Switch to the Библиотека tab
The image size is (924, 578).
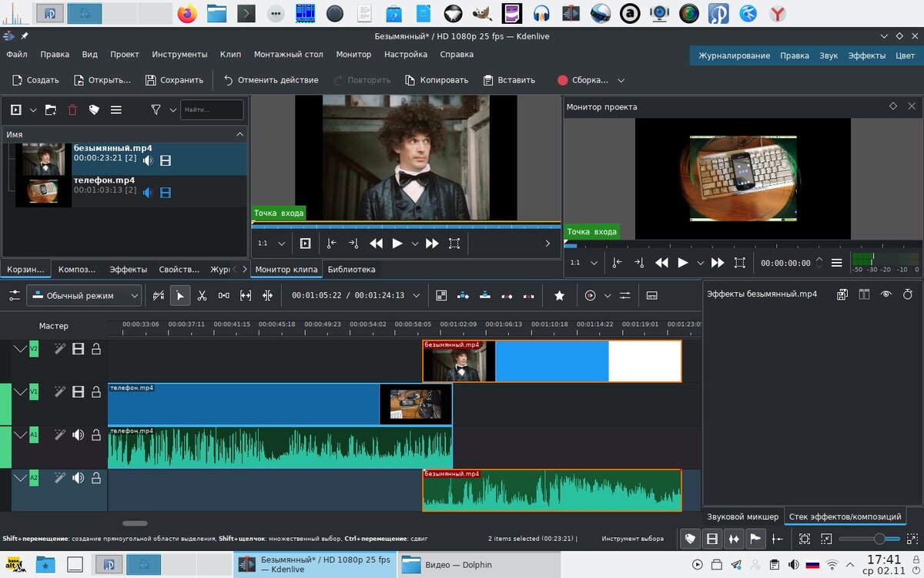(x=351, y=270)
